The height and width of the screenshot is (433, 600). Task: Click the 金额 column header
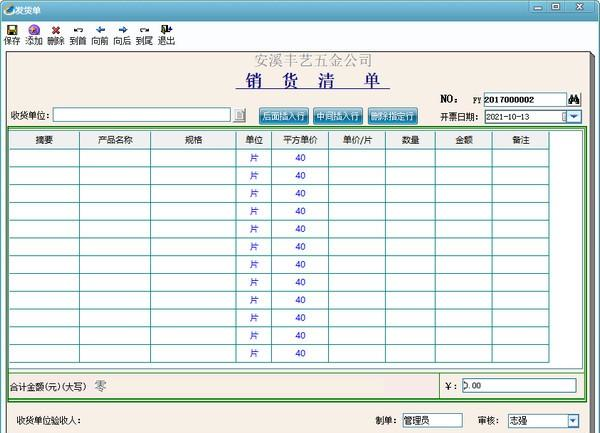464,140
